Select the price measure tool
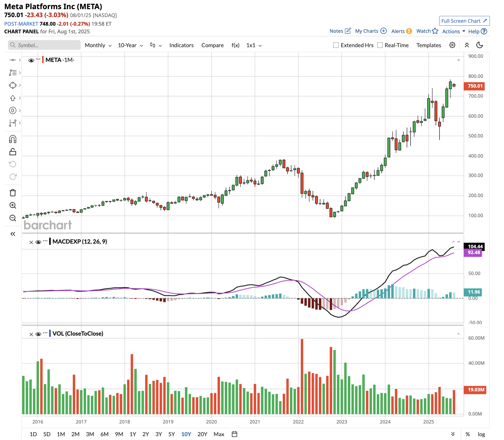Screen dimensions: 504x440 point(13,123)
